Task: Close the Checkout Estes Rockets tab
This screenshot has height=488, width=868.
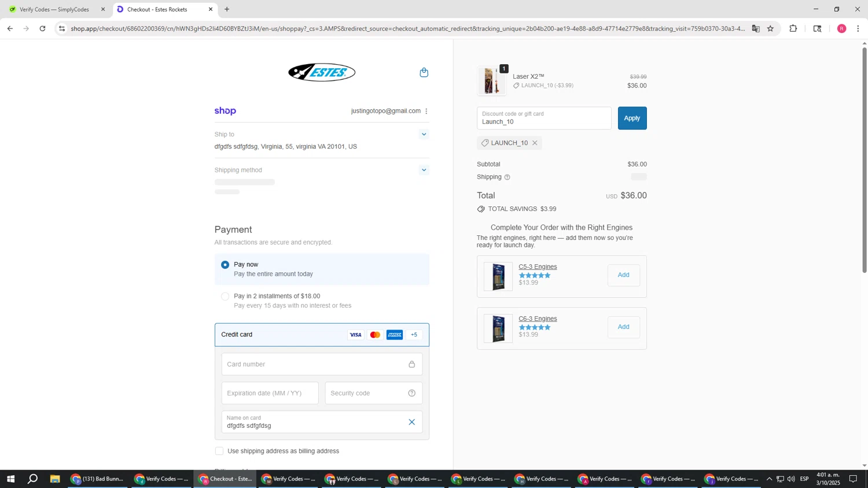Action: [x=211, y=9]
